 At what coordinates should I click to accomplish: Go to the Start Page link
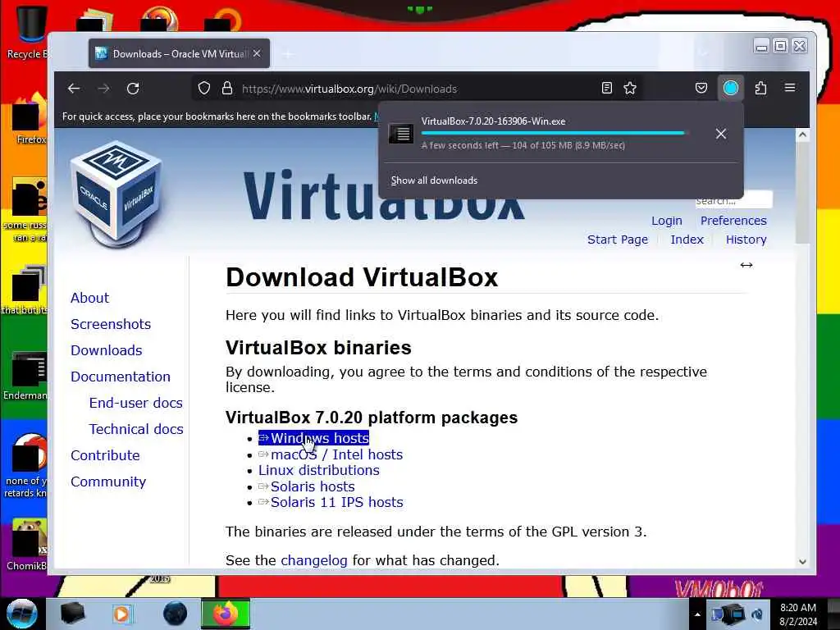tap(618, 240)
